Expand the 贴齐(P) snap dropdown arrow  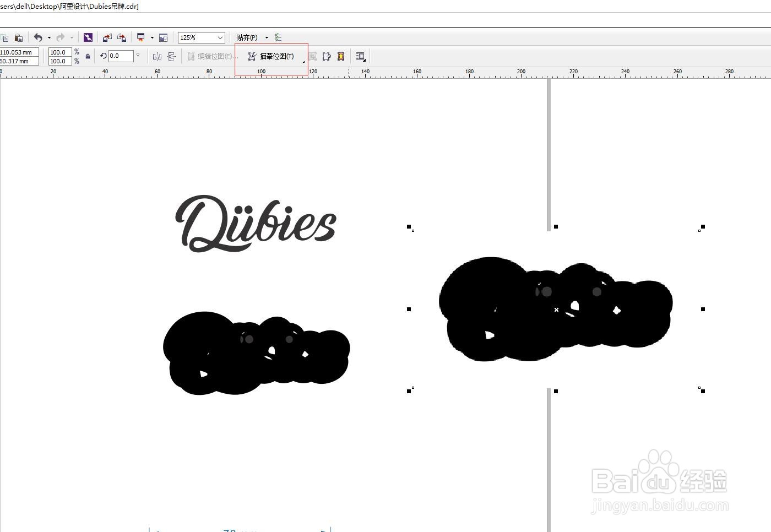coord(267,37)
